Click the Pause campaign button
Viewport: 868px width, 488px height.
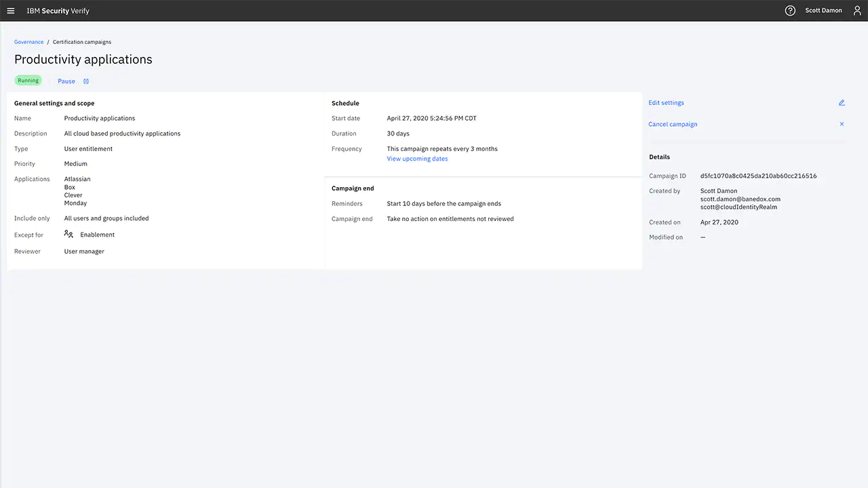(66, 81)
